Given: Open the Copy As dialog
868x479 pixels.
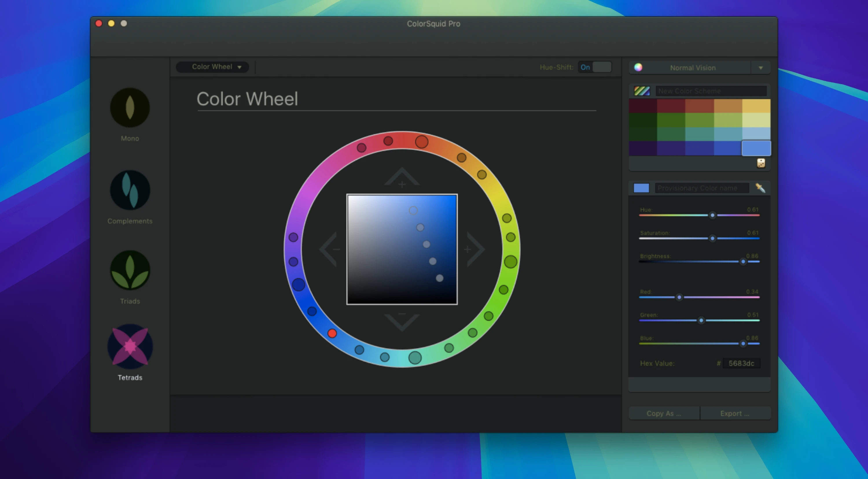Looking at the screenshot, I should coord(664,413).
